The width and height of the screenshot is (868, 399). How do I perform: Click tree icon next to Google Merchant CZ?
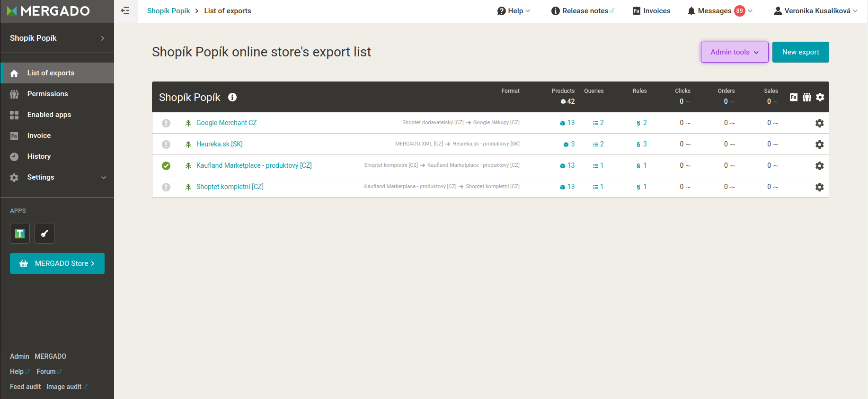point(188,123)
